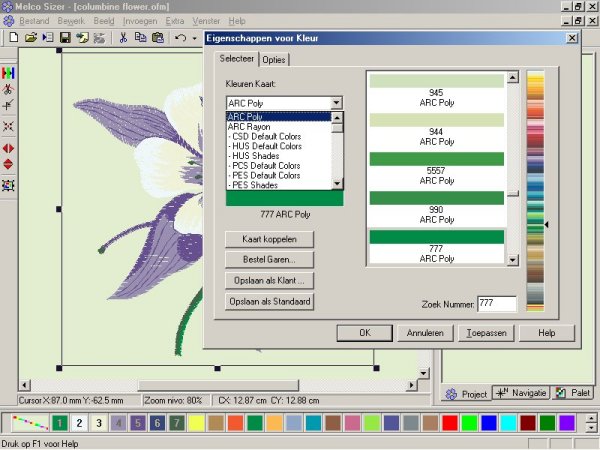Open the Invoegen menu

(140, 21)
